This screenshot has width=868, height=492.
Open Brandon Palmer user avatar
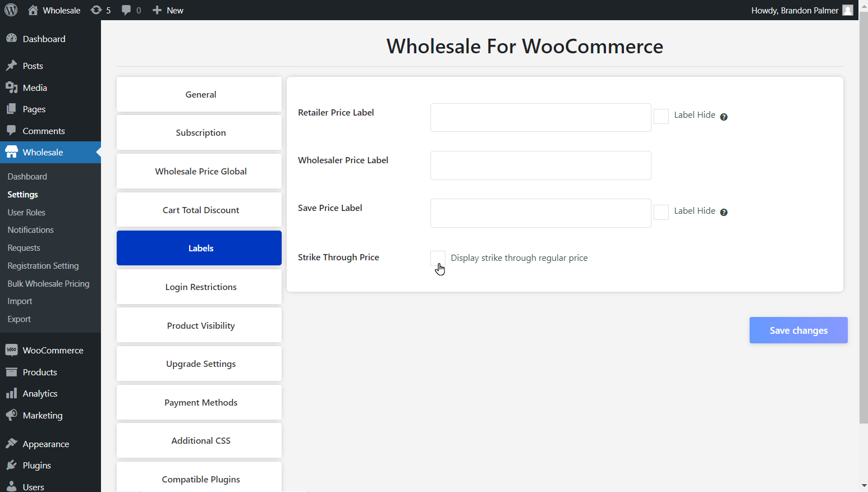(x=848, y=10)
